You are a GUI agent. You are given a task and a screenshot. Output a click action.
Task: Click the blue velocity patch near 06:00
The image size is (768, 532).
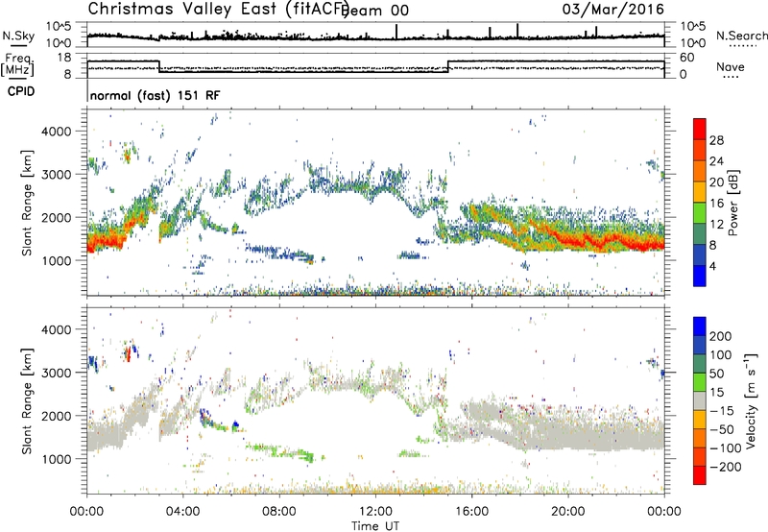coord(236,424)
